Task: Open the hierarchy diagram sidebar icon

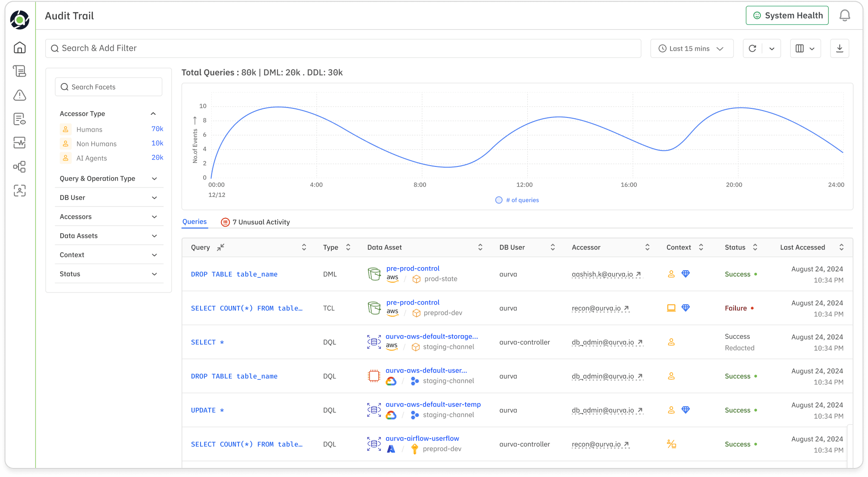Action: tap(20, 166)
